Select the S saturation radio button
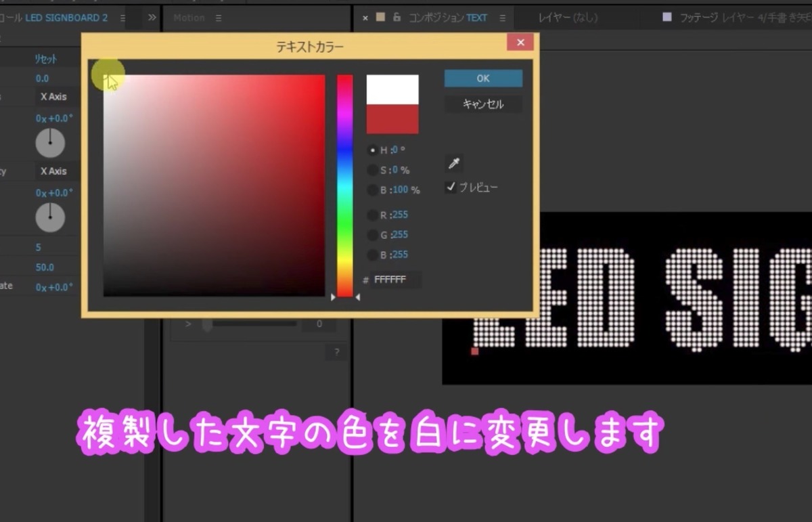This screenshot has width=812, height=522. pos(373,170)
